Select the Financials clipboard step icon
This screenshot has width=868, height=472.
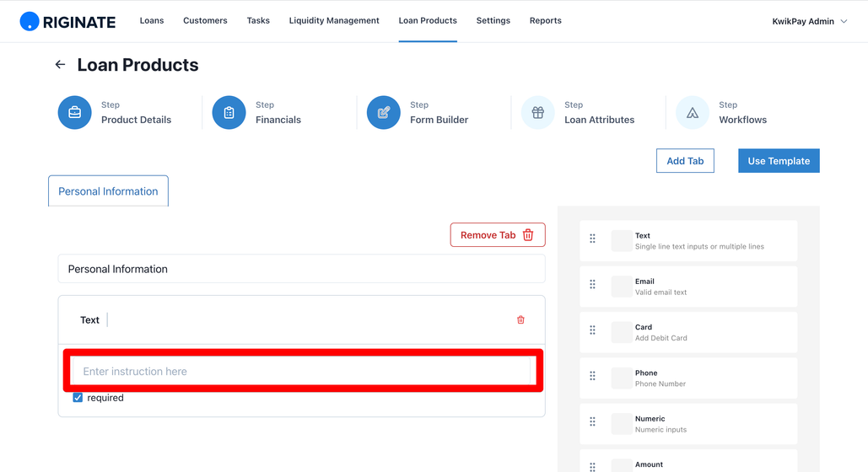coord(229,112)
